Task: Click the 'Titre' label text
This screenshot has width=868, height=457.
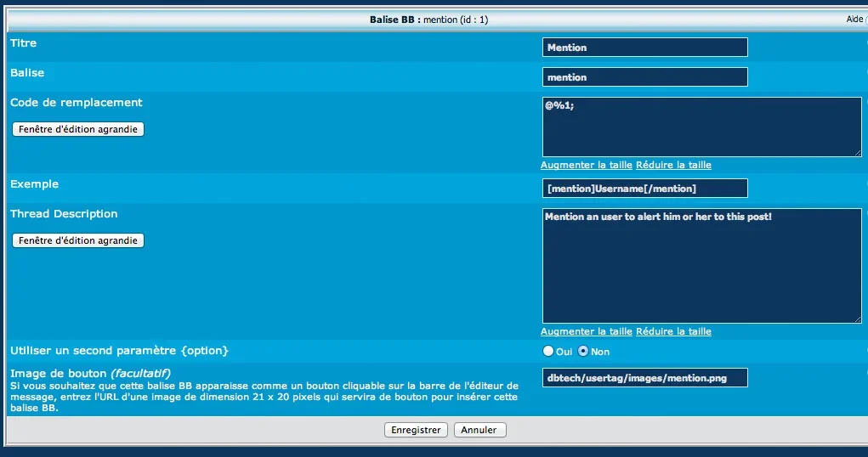Action: coord(23,42)
